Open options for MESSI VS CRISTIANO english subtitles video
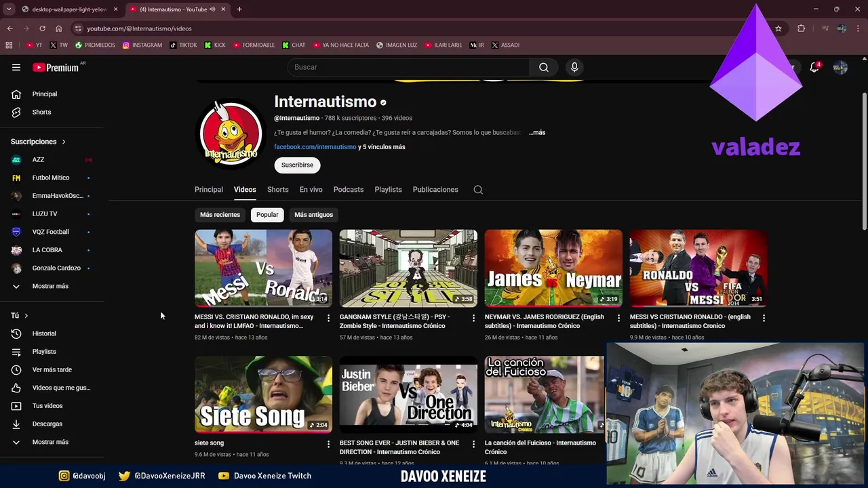The image size is (868, 488). [x=764, y=318]
